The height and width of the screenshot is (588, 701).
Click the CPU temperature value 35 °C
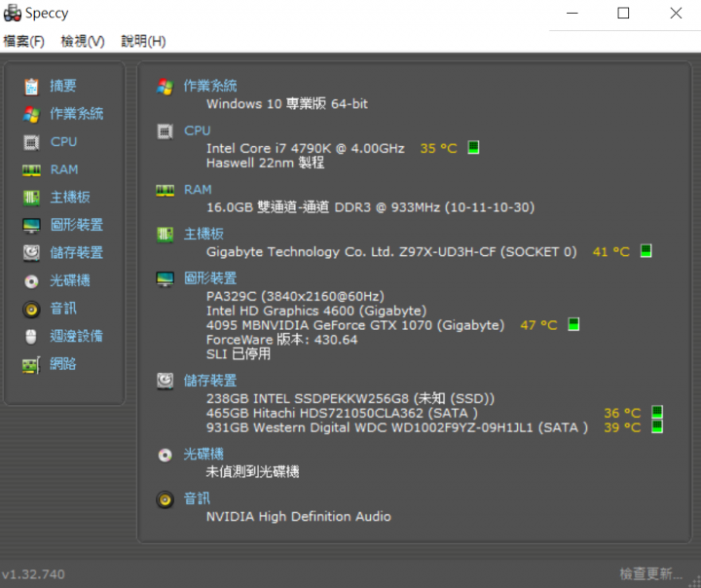pyautogui.click(x=438, y=148)
